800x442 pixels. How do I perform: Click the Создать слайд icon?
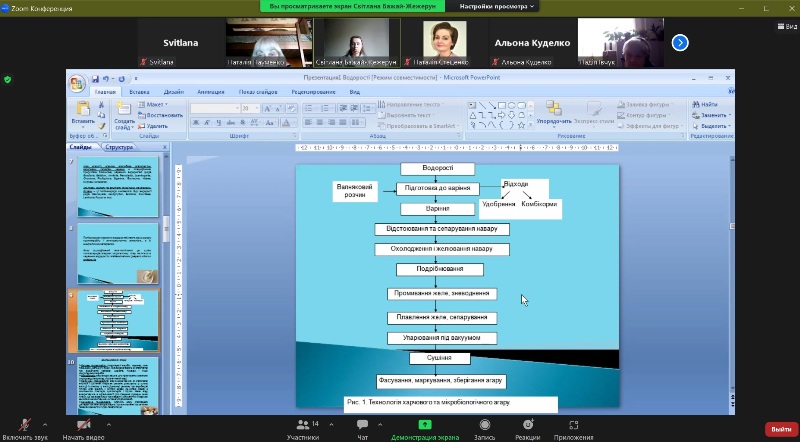pos(123,109)
